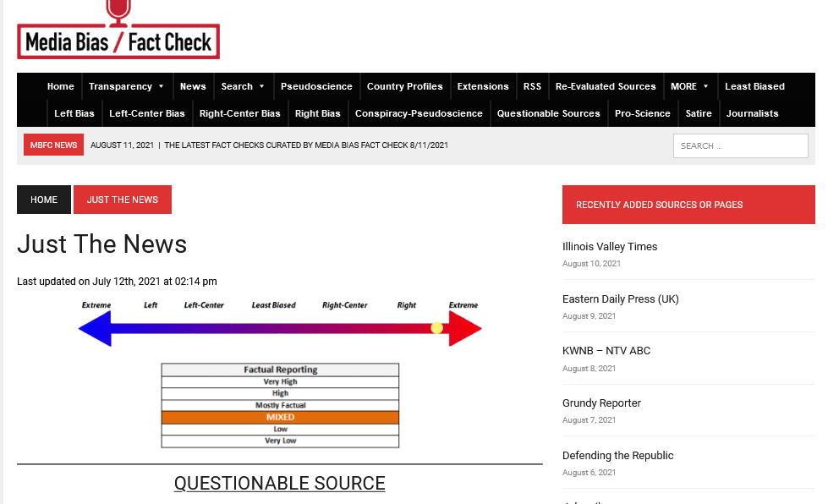Open the Defending the Republic entry
The height and width of the screenshot is (504, 828).
(x=618, y=456)
